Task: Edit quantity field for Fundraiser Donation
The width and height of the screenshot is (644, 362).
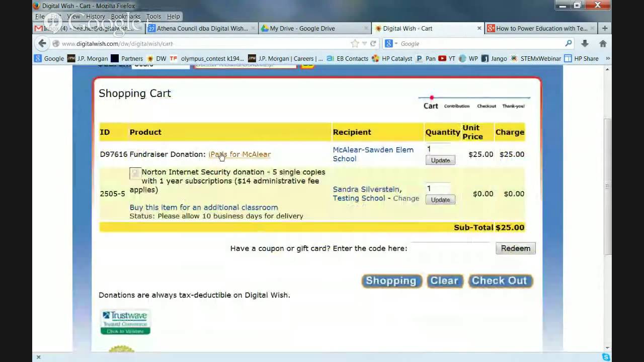Action: [438, 149]
